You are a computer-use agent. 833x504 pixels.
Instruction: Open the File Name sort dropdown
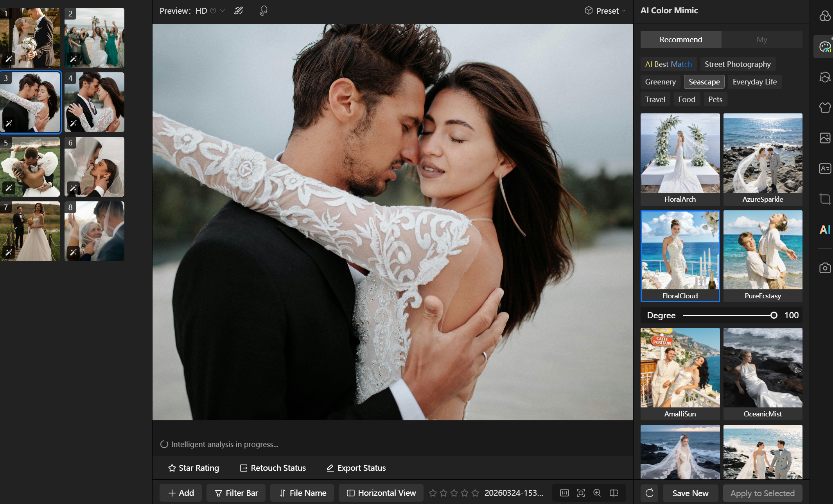coord(302,493)
